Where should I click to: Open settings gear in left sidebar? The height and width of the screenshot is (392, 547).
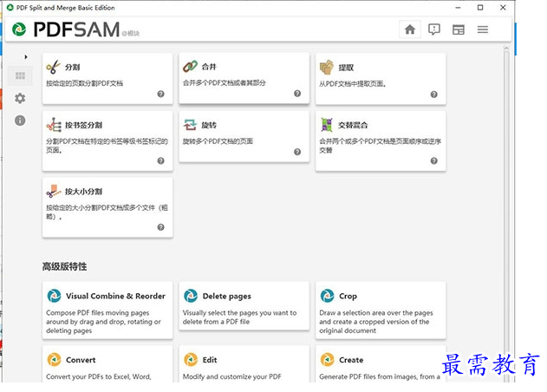click(20, 98)
